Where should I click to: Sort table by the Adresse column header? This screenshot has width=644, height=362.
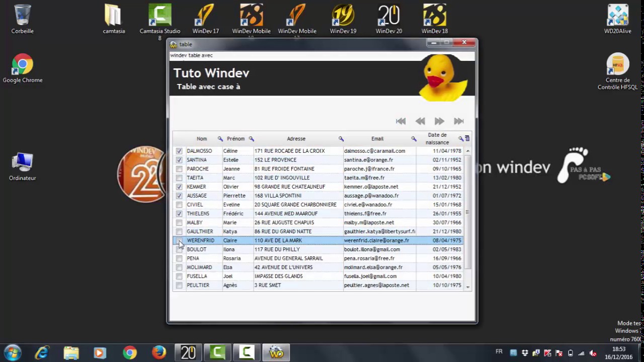point(296,139)
